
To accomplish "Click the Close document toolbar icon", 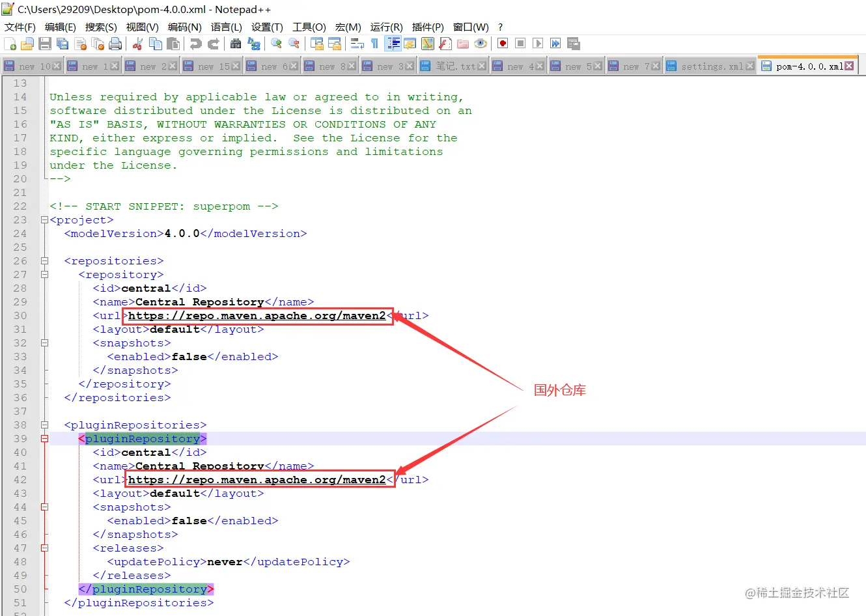I will [x=81, y=44].
